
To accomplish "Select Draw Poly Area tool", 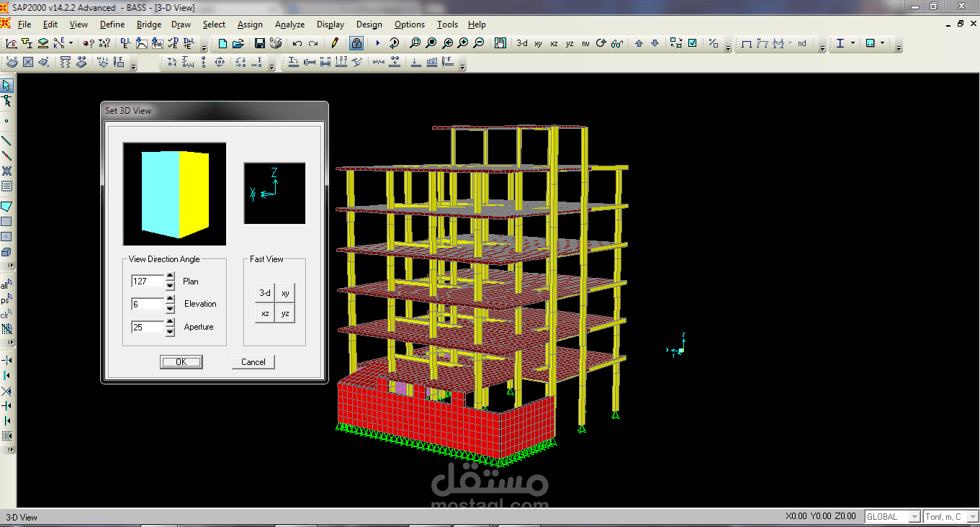I will [7, 207].
